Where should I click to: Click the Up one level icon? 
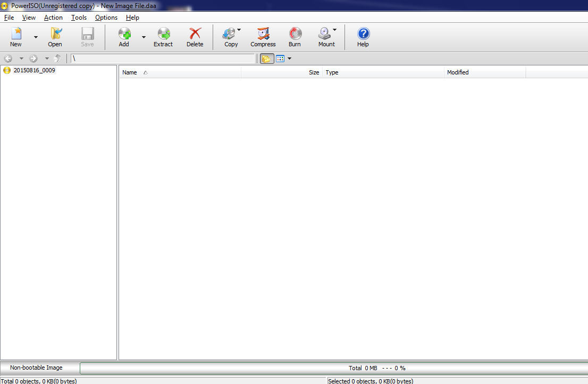pos(57,59)
